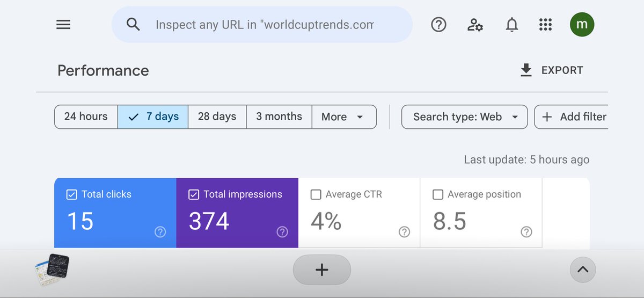Viewport: 644px width, 298px height.
Task: Open the green account avatar
Action: point(582,25)
